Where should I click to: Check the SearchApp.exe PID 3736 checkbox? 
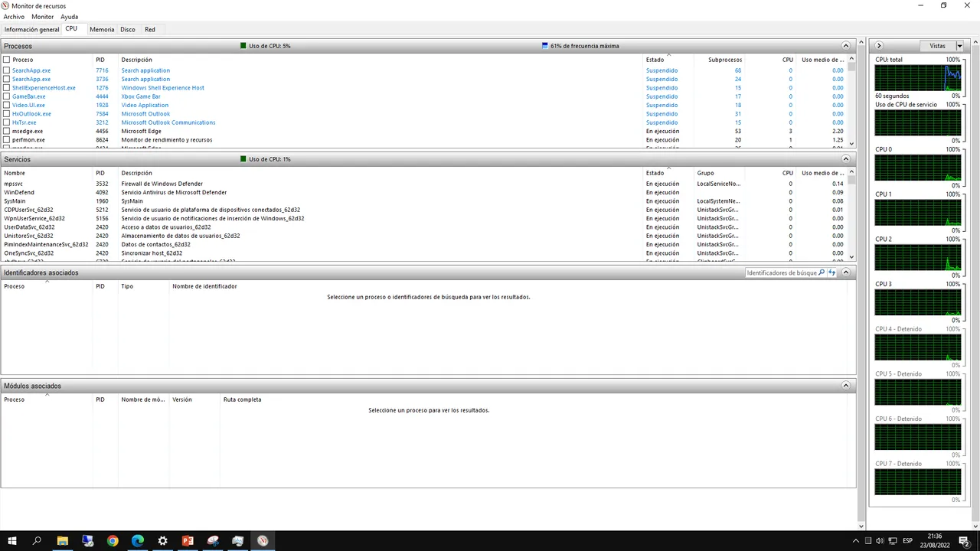7,79
